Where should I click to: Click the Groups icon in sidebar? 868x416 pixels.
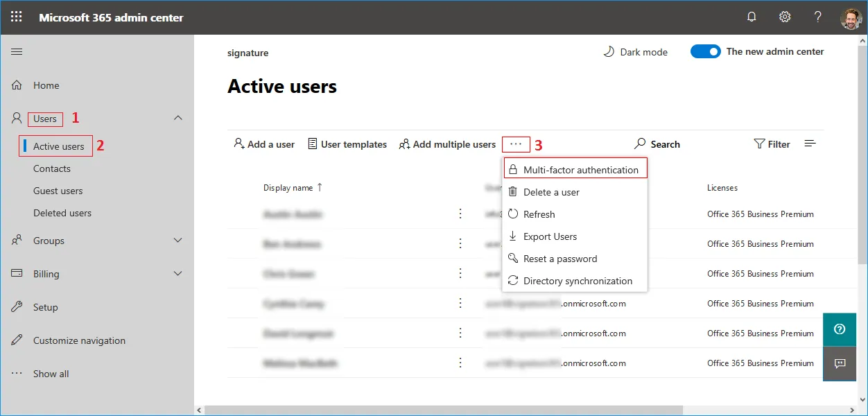click(17, 241)
